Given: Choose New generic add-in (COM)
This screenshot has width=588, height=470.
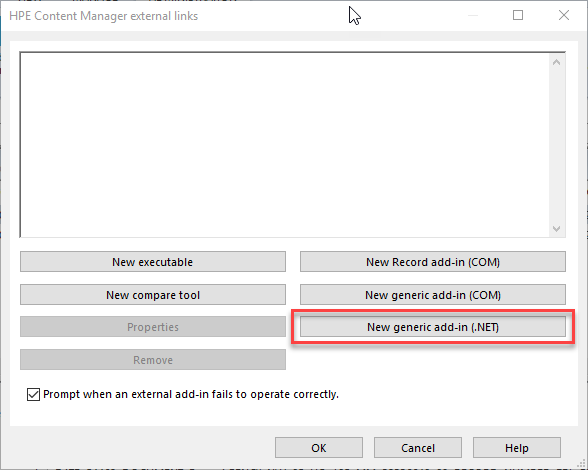Looking at the screenshot, I should (433, 294).
